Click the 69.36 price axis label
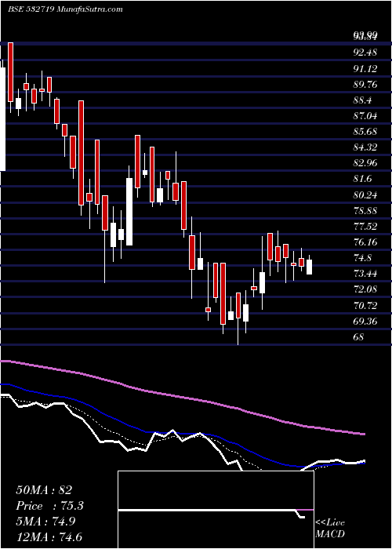Viewport: 392px width, 549px height. 366,322
